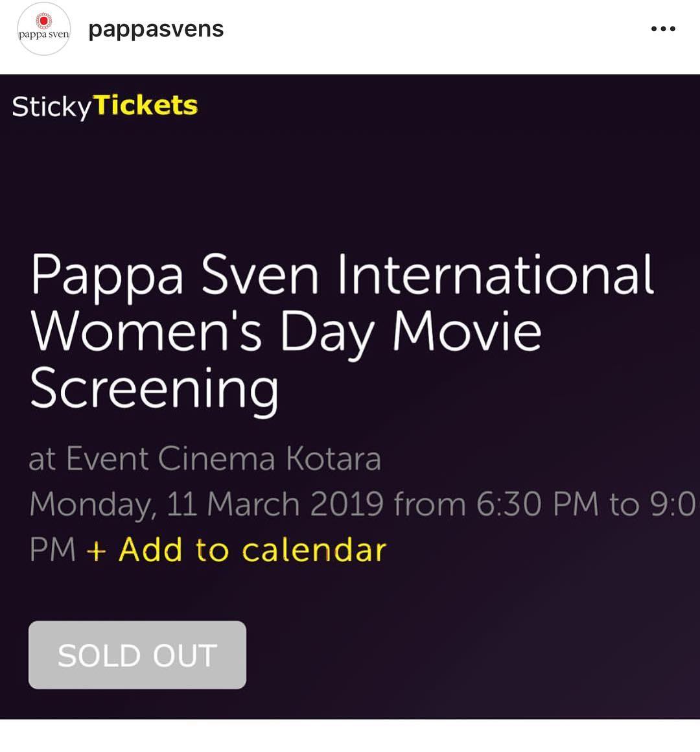This screenshot has height=752, width=700.
Task: Click '+ Add to calendar' link
Action: [237, 550]
